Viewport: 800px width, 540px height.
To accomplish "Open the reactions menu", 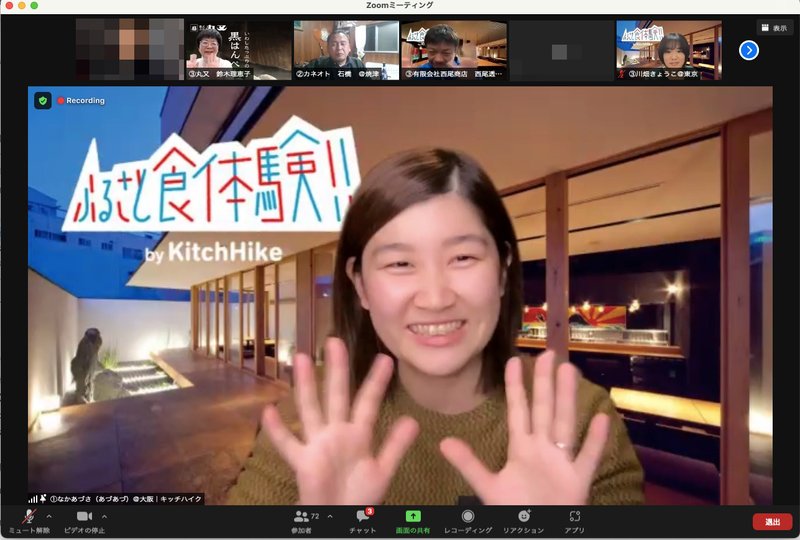I will pyautogui.click(x=523, y=521).
